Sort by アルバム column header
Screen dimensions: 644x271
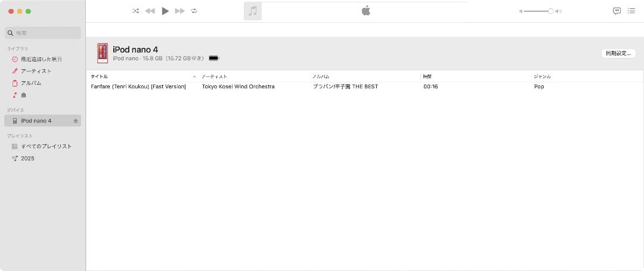[x=321, y=76]
